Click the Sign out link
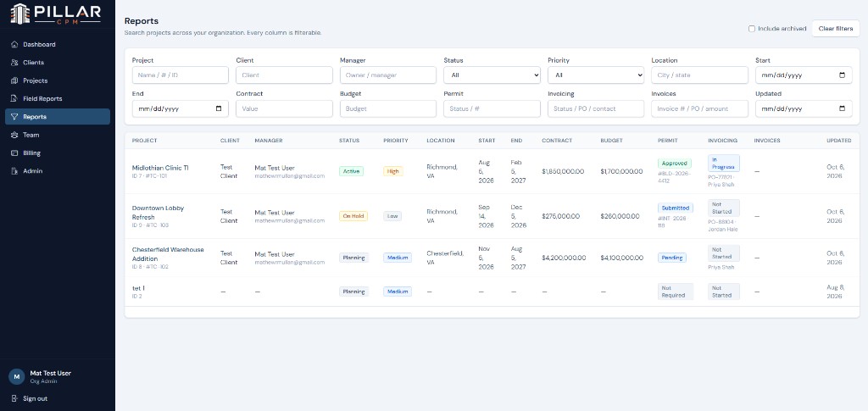Screen dimensions: 868x411 (x=35, y=398)
